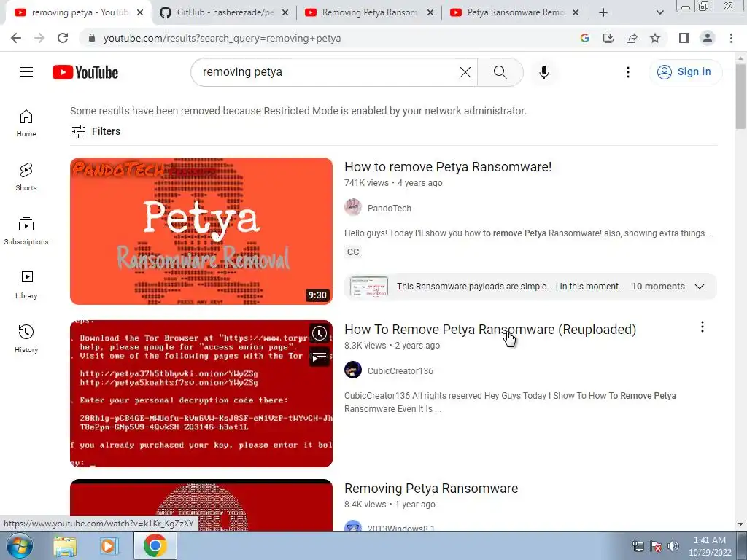The width and height of the screenshot is (747, 560).
Task: Click the PandoTech channel avatar
Action: [353, 208]
